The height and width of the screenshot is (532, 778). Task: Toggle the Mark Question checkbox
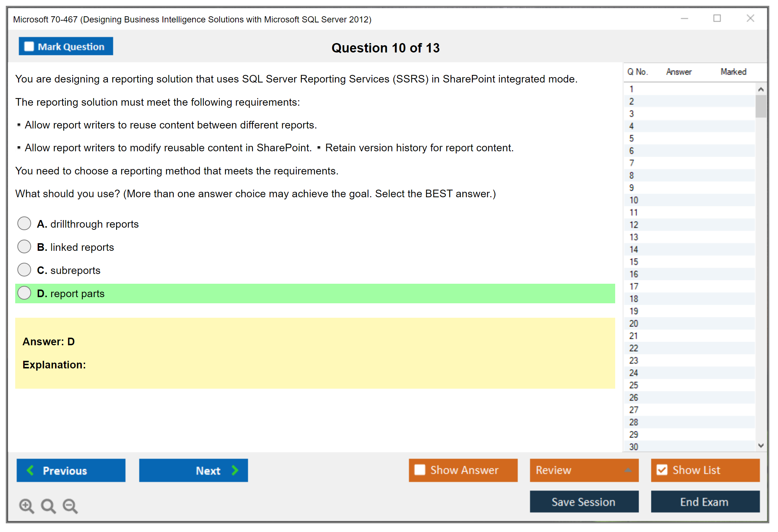click(29, 46)
